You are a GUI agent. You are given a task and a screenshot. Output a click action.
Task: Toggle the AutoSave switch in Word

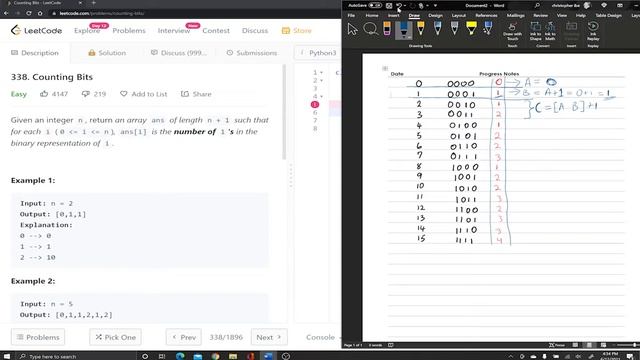375,5
